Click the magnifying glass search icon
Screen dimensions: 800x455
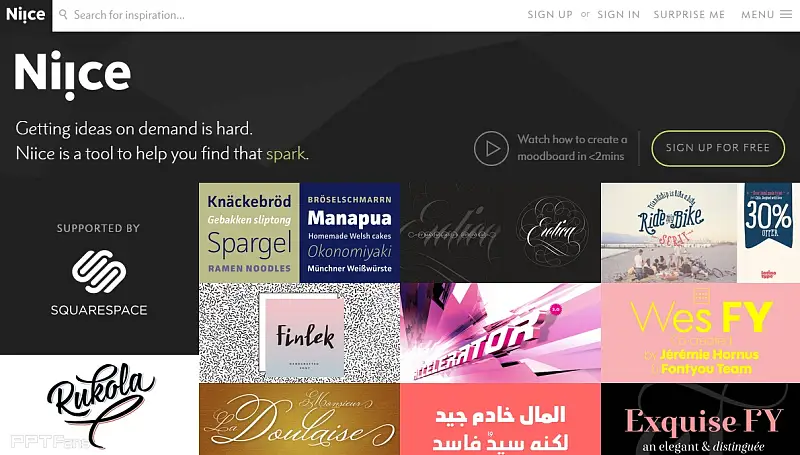point(63,14)
